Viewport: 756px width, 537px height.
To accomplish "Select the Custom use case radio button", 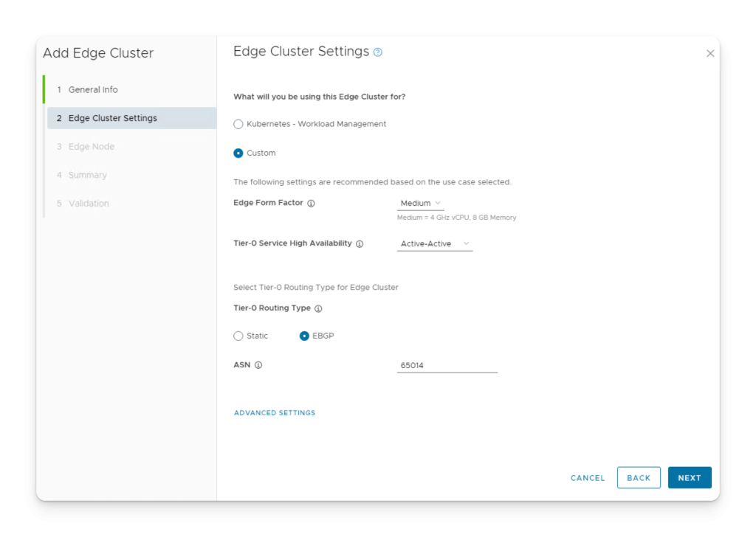I will click(238, 153).
